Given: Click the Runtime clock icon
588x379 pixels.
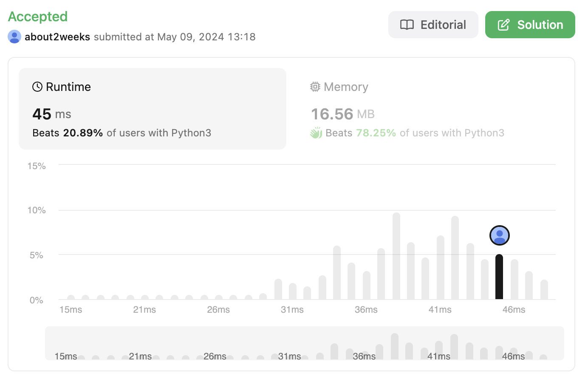Looking at the screenshot, I should [37, 87].
